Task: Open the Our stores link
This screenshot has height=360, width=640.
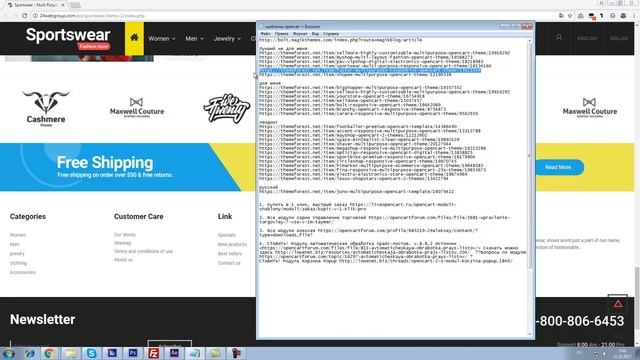Action: [x=125, y=235]
